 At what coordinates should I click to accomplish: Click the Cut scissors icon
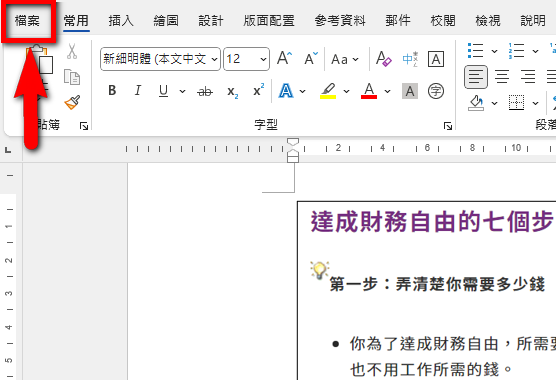point(72,52)
